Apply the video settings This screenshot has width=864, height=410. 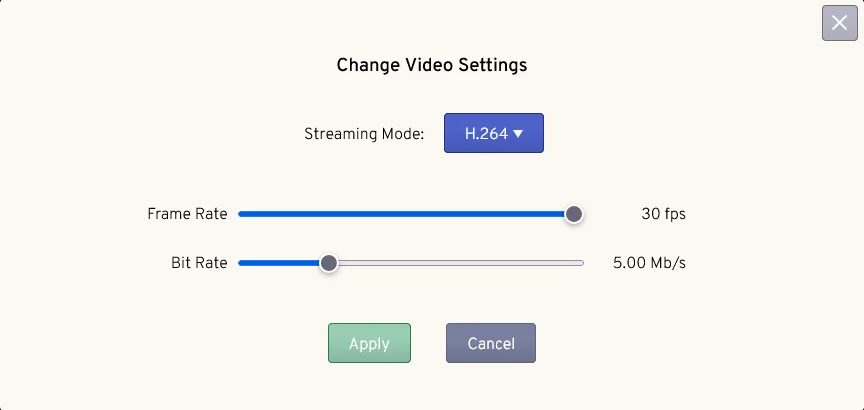pyautogui.click(x=369, y=343)
